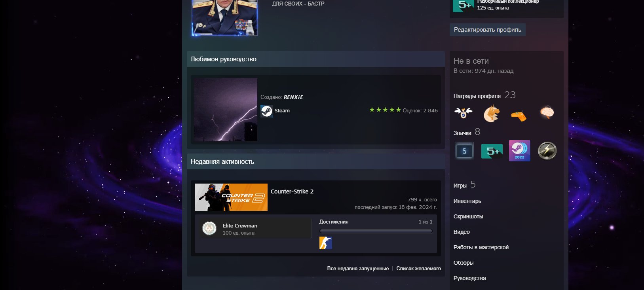Open the Counter-Strike 2 title link
Viewport: 644px width, 290px height.
pyautogui.click(x=292, y=191)
